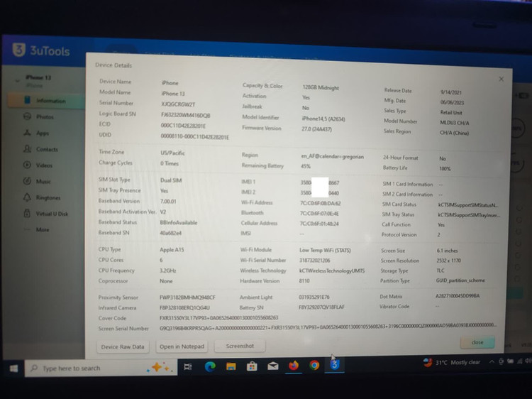532x399 pixels.
Task: Click the Device Details dialog title
Action: (x=113, y=65)
